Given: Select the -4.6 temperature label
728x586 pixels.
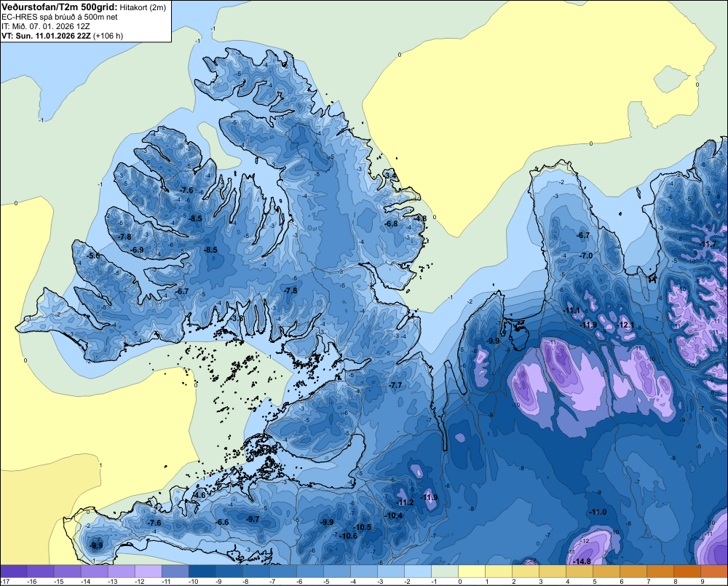Looking at the screenshot, I should (x=199, y=495).
